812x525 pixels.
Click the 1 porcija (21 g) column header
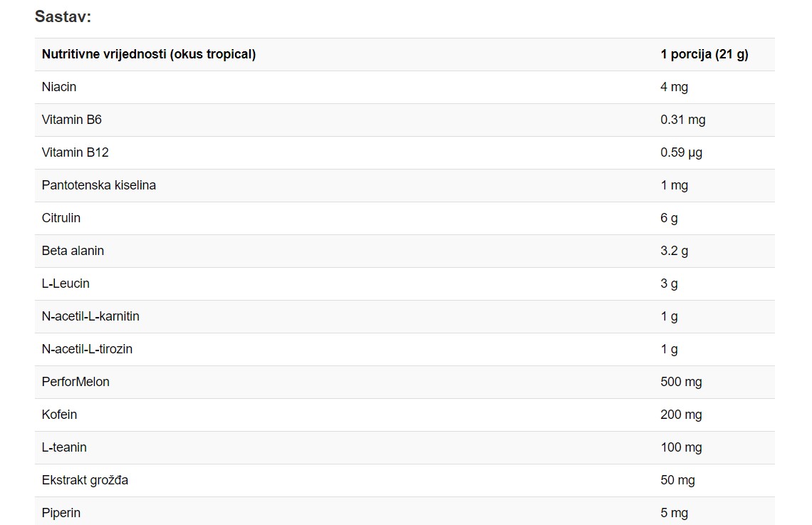coord(704,54)
